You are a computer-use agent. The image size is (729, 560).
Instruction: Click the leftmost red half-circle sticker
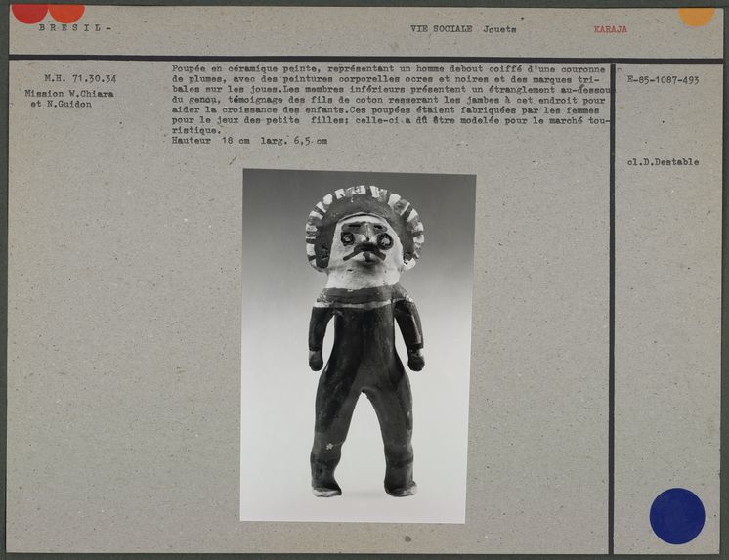coord(29,12)
